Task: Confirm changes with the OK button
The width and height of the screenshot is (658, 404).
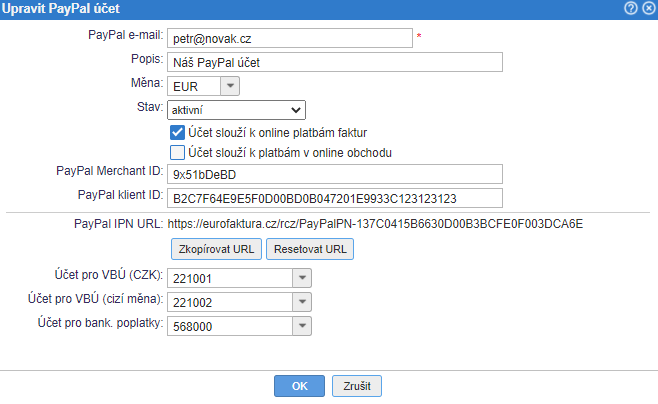Action: pyautogui.click(x=300, y=385)
